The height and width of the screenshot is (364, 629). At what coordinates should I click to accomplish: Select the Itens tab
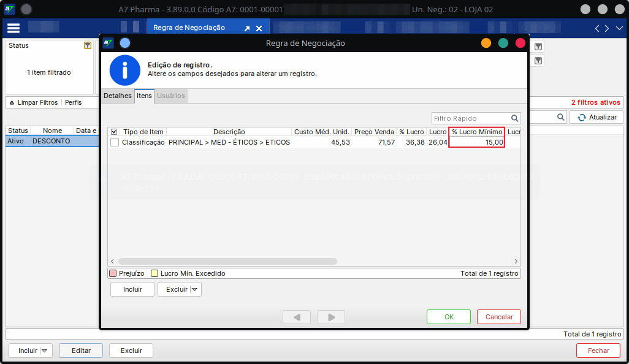[144, 96]
